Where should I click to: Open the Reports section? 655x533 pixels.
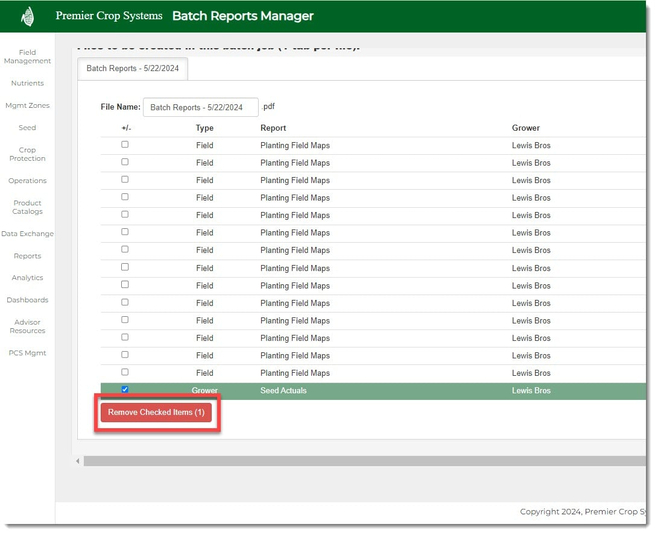[28, 256]
